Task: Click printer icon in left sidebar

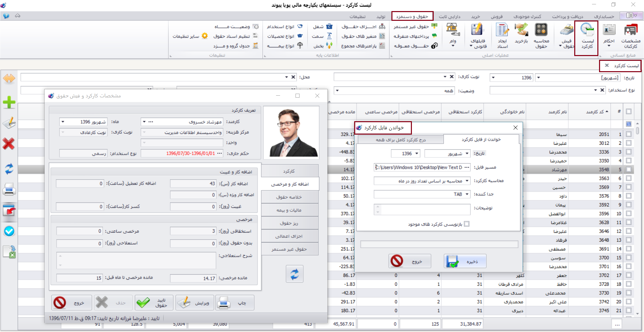Action: [9, 189]
